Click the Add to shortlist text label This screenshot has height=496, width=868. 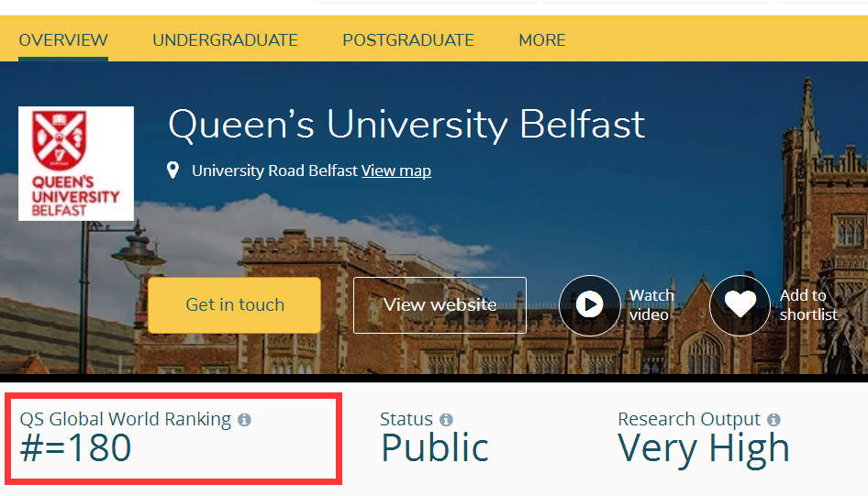tap(808, 305)
